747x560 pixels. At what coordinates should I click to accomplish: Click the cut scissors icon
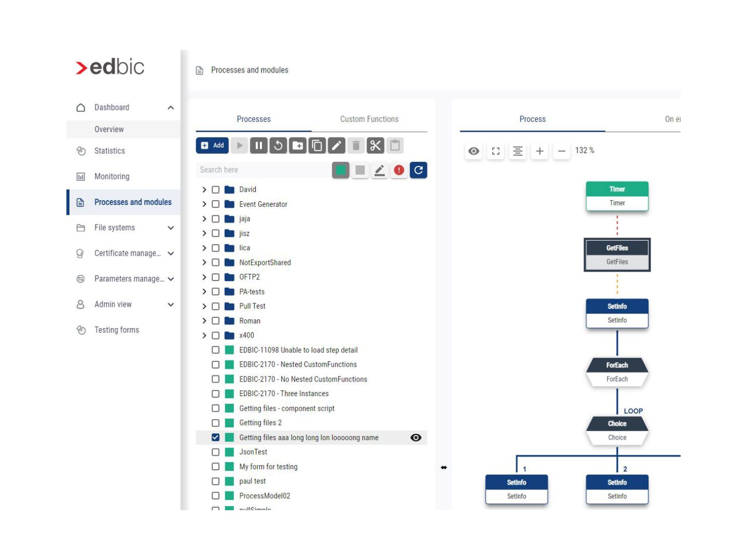click(376, 146)
